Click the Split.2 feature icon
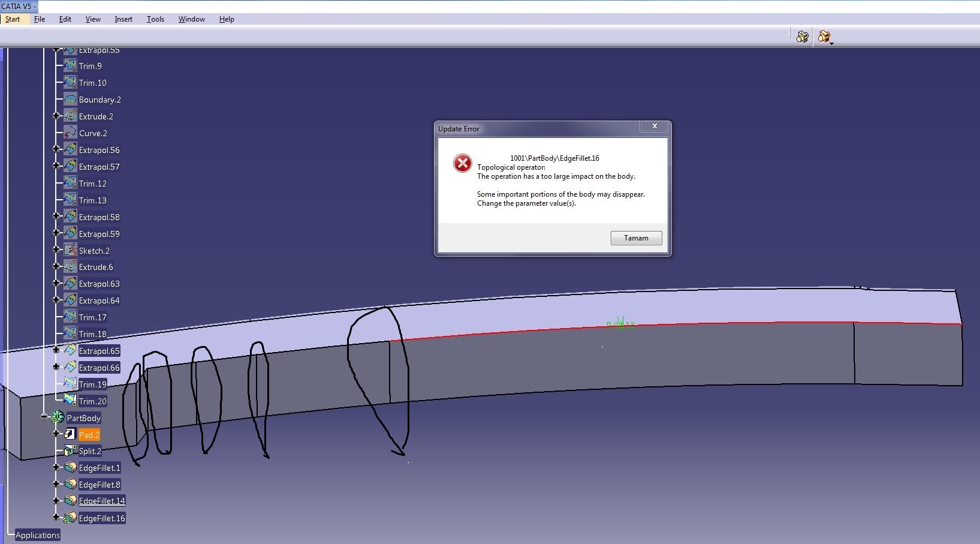 point(70,451)
